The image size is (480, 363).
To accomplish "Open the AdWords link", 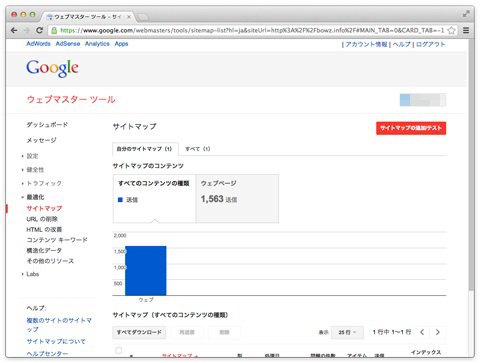I will click(x=38, y=44).
